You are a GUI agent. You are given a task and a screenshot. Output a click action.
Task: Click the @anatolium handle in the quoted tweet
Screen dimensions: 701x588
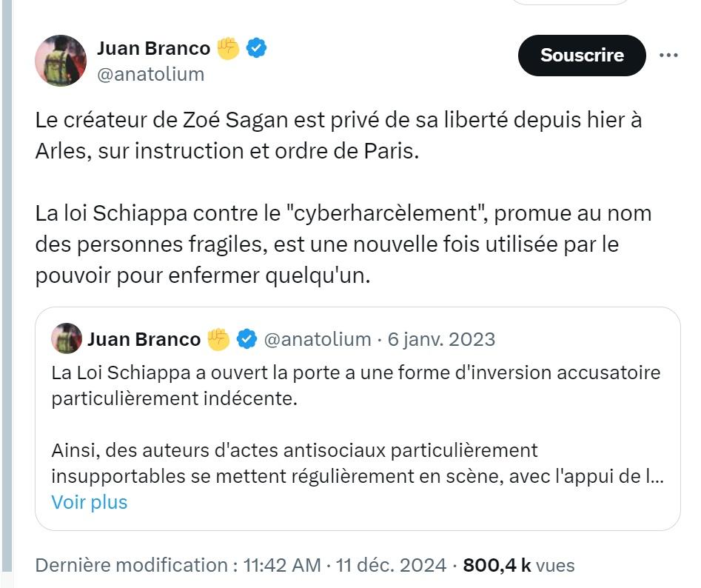pyautogui.click(x=317, y=339)
